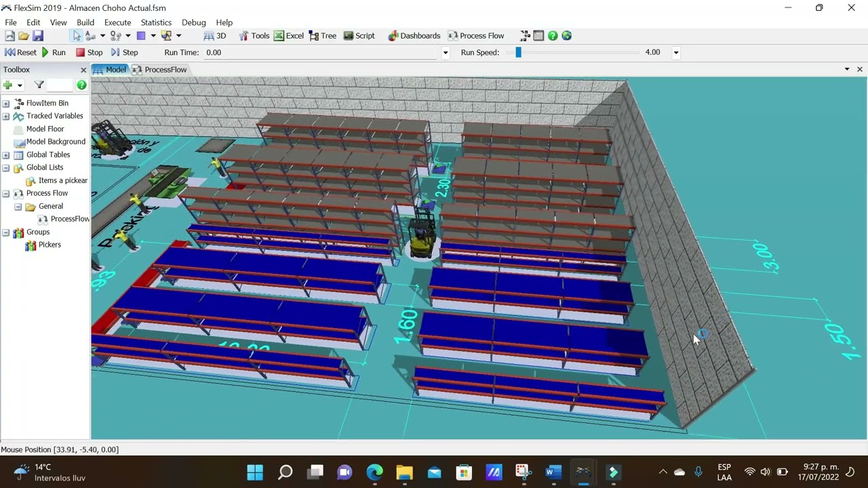868x488 pixels.
Task: Switch to the ProcessFlow tab
Action: 159,70
